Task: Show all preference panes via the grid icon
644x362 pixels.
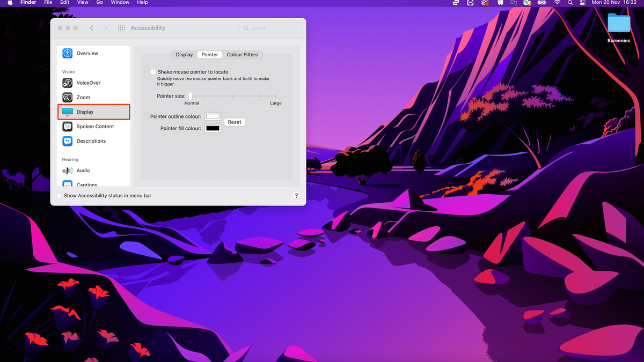Action: click(121, 27)
